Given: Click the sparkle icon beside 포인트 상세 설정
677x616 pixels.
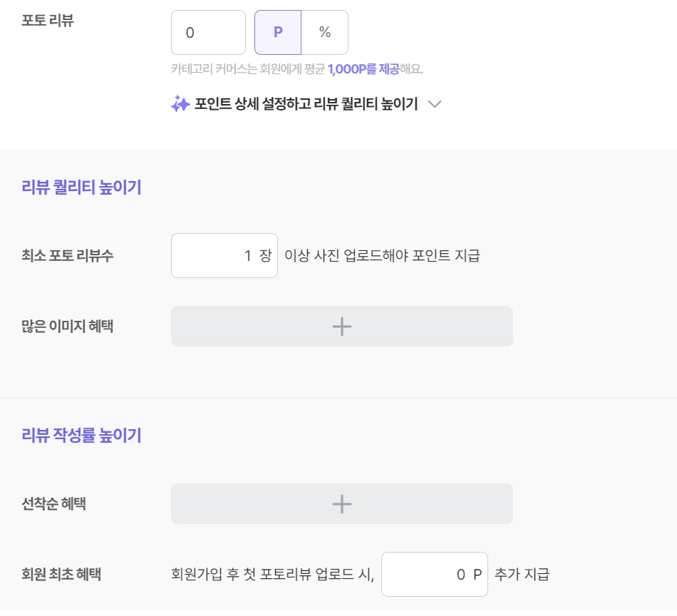Looking at the screenshot, I should coord(180,104).
